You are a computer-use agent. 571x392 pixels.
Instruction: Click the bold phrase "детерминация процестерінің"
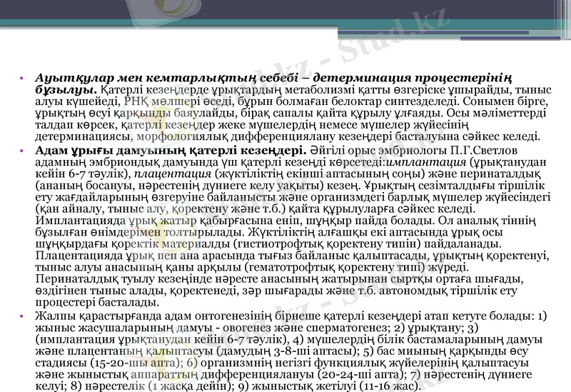click(x=413, y=78)
